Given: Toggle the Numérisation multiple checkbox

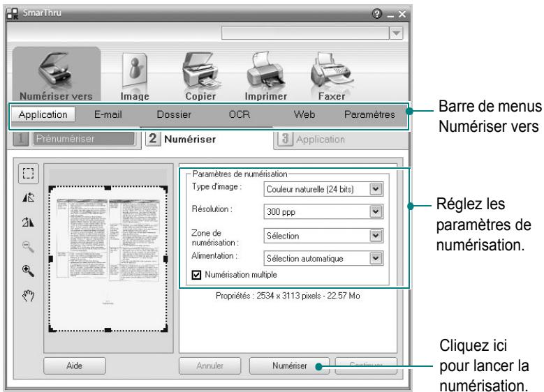Looking at the screenshot, I should (x=196, y=276).
